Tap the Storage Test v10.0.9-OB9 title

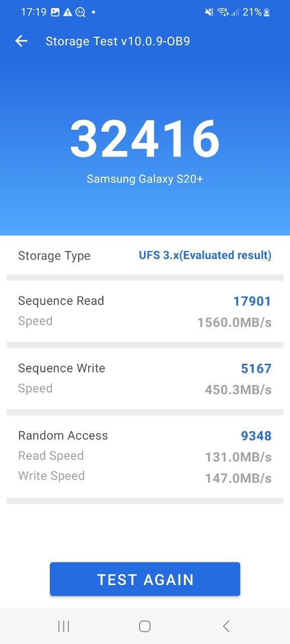(118, 41)
